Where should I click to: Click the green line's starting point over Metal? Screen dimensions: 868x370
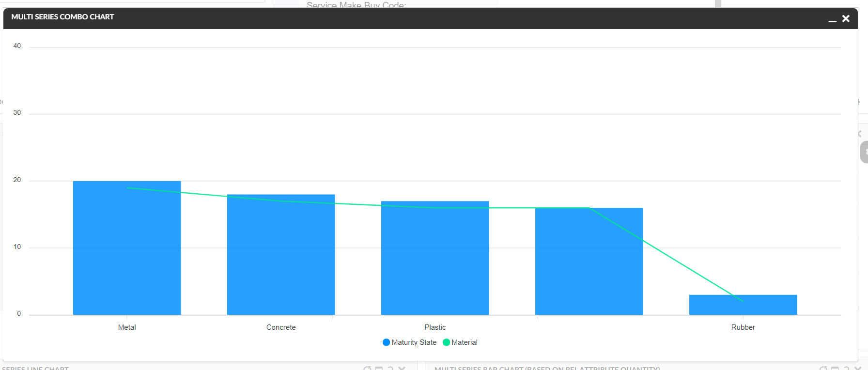click(127, 188)
